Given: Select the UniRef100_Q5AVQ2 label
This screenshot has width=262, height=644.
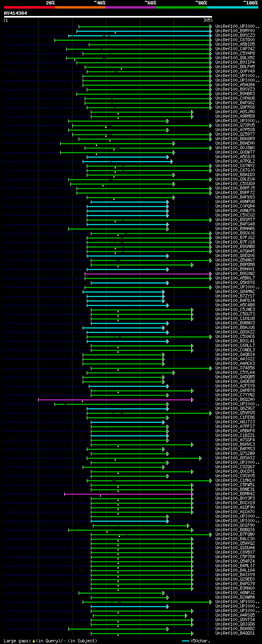Looking at the screenshot, I should pyautogui.click(x=235, y=543).
